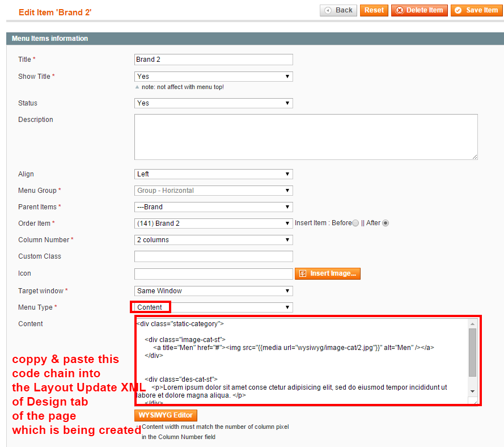The image size is (504, 447).
Task: Open the Menu Group dropdown
Action: pos(213,191)
